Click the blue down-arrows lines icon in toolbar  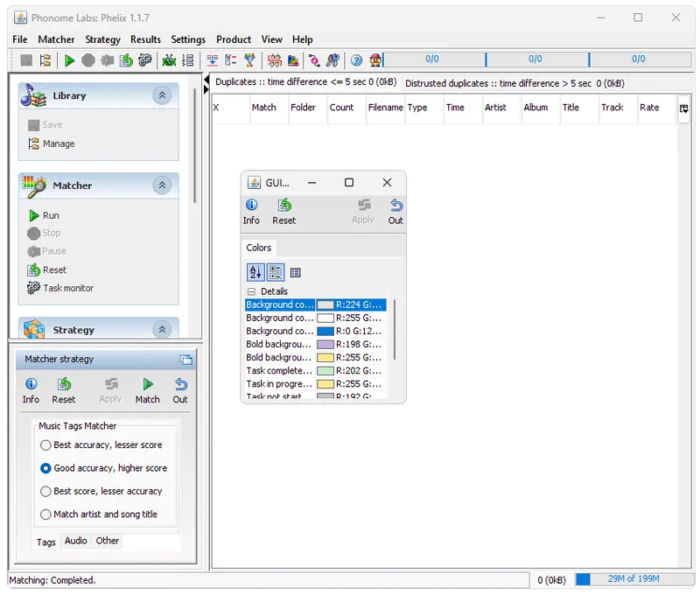point(212,60)
